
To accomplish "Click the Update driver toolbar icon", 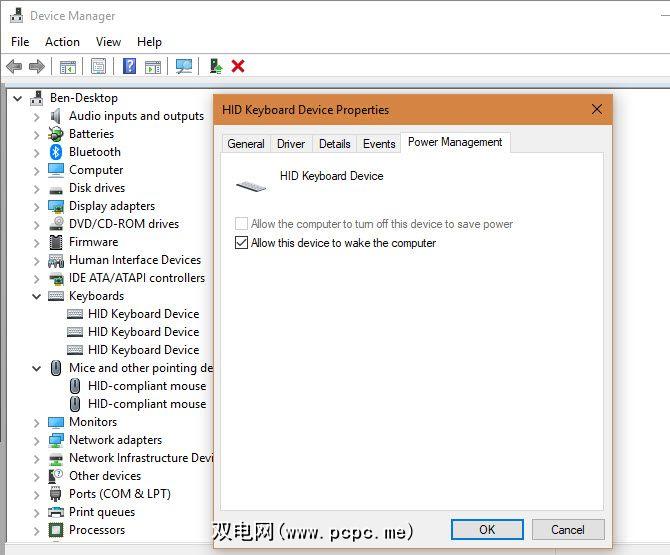I will pyautogui.click(x=216, y=66).
